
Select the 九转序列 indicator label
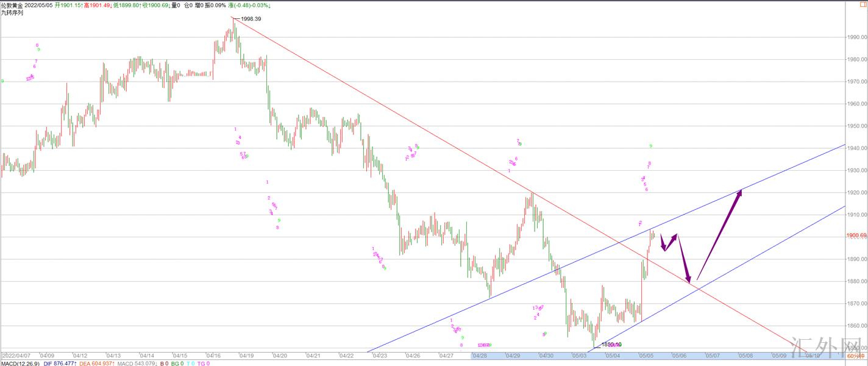(x=12, y=12)
